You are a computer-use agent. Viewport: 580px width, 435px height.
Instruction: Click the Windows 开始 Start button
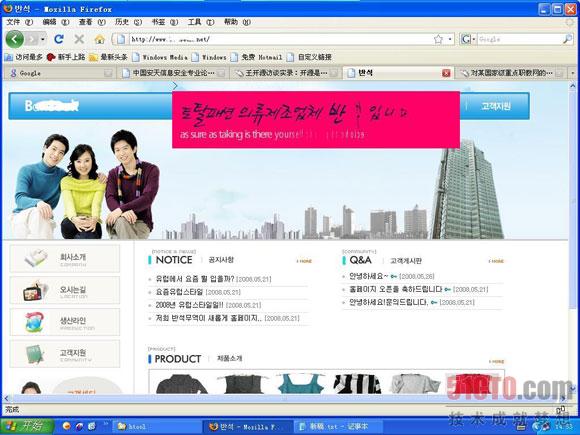click(27, 426)
